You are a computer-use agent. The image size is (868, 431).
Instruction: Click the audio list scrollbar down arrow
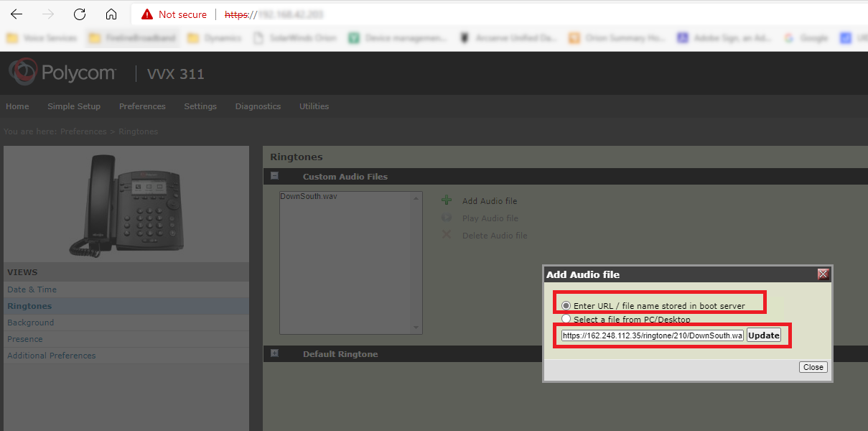pyautogui.click(x=416, y=328)
